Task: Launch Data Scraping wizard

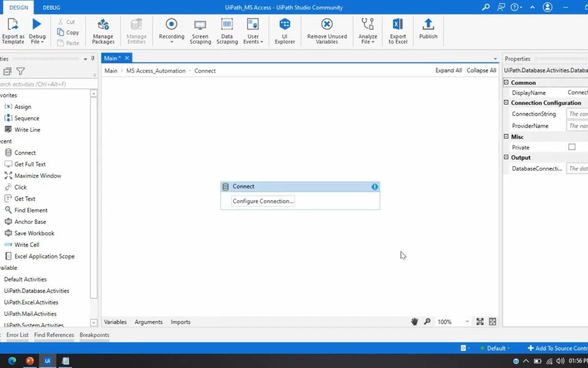Action: (227, 31)
